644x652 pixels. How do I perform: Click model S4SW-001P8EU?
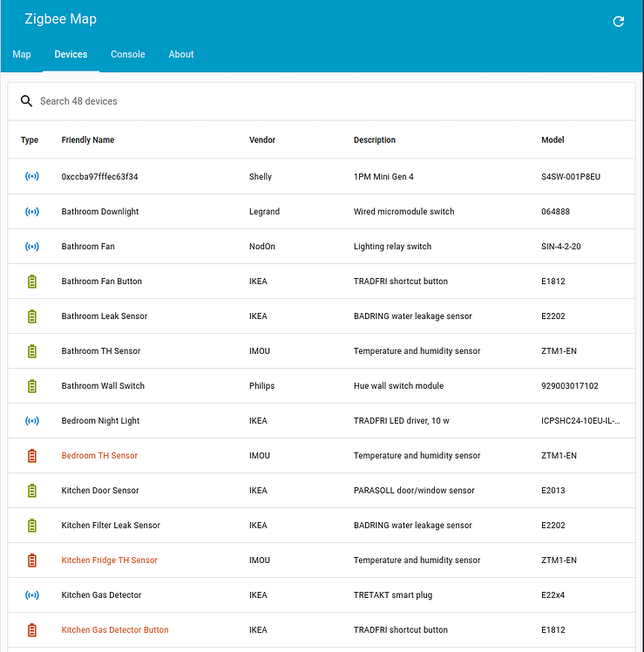coord(571,176)
